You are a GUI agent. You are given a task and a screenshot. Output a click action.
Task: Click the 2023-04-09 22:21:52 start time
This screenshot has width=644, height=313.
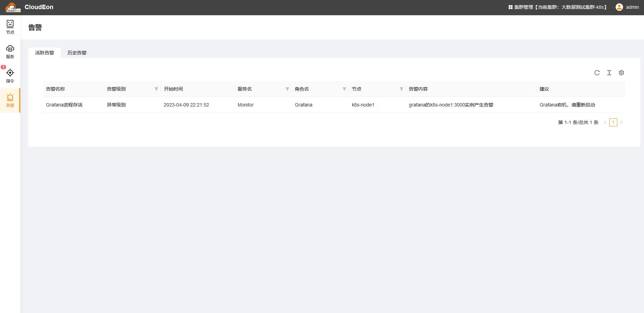click(186, 105)
